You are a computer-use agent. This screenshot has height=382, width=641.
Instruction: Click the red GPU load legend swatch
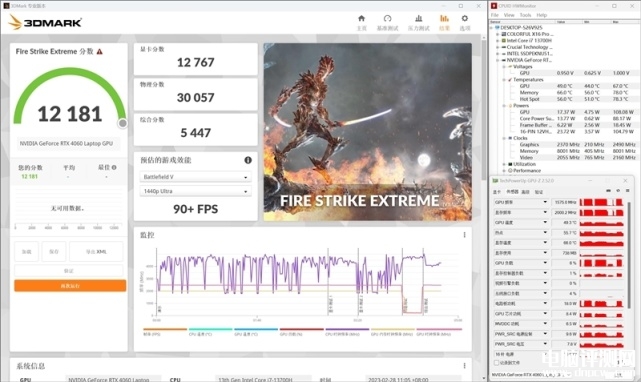click(302, 329)
